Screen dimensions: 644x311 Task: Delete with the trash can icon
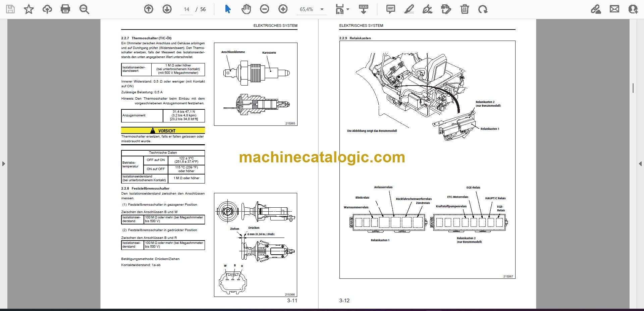465,9
